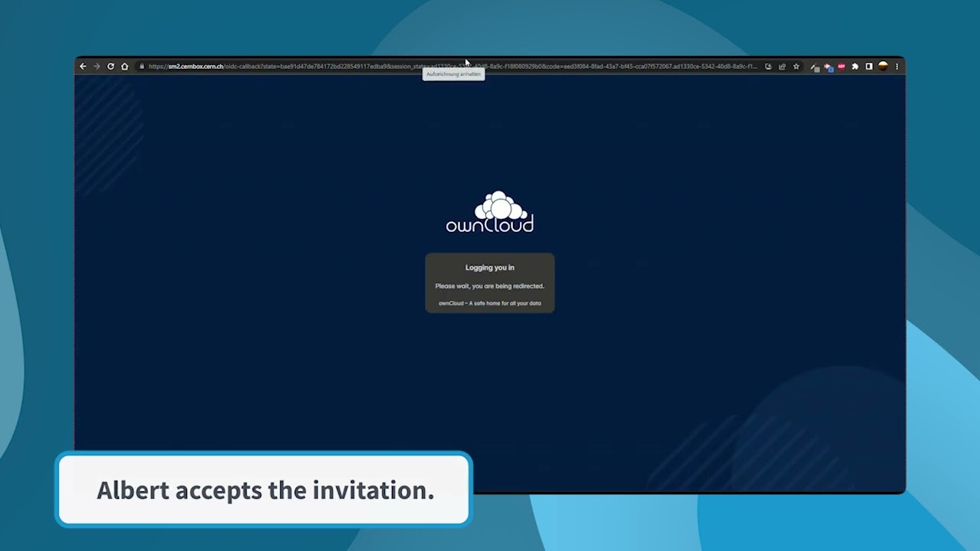Reload the current page

tap(110, 67)
